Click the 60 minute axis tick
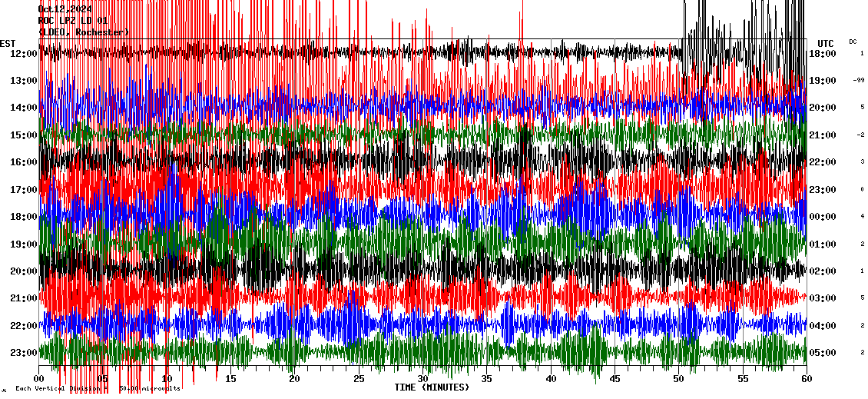This screenshot has height=399, width=868. click(x=807, y=378)
